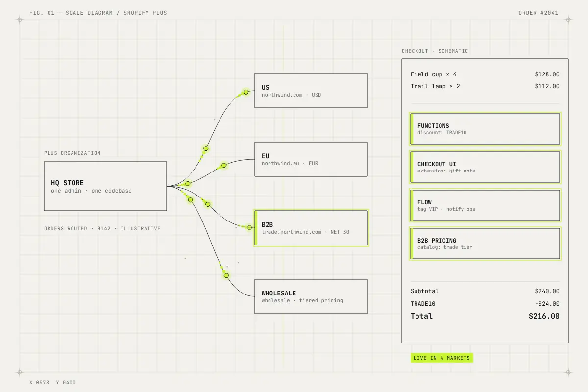The width and height of the screenshot is (588, 392).
Task: Click the TRADE10 row label in totals
Action: (x=423, y=304)
